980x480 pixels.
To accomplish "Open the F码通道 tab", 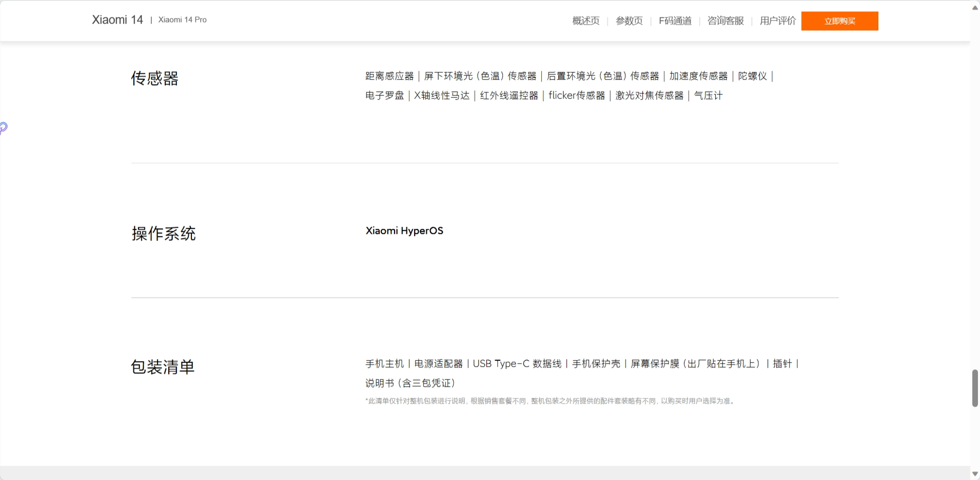I will pos(675,21).
